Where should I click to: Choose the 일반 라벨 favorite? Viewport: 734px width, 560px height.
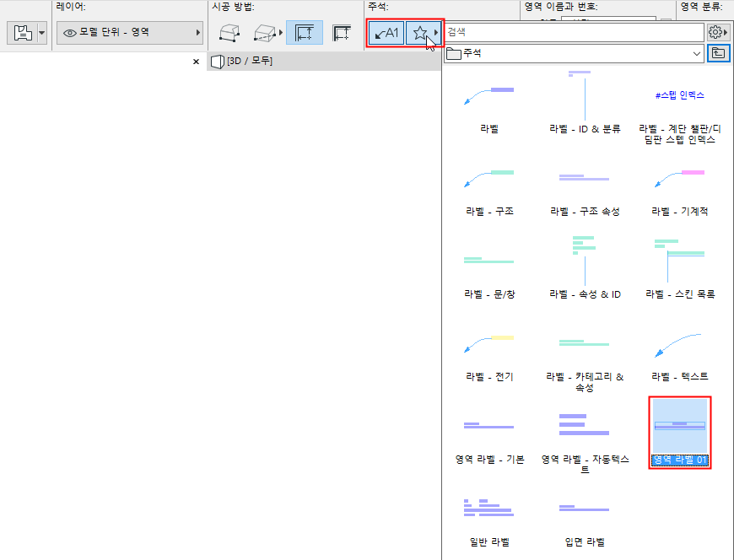click(x=489, y=522)
